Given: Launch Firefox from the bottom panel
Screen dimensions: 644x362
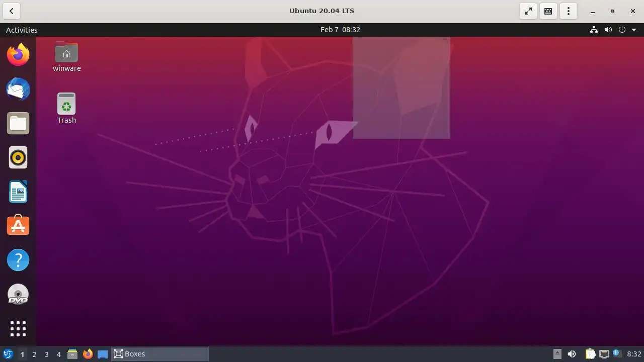Looking at the screenshot, I should coord(88,354).
